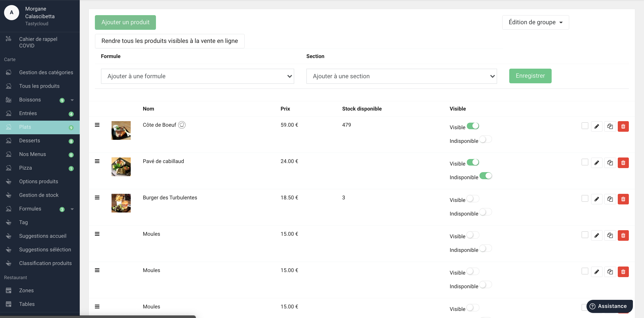This screenshot has width=644, height=318.
Task: Edit the Burger des Turbulentes product
Action: pyautogui.click(x=597, y=199)
